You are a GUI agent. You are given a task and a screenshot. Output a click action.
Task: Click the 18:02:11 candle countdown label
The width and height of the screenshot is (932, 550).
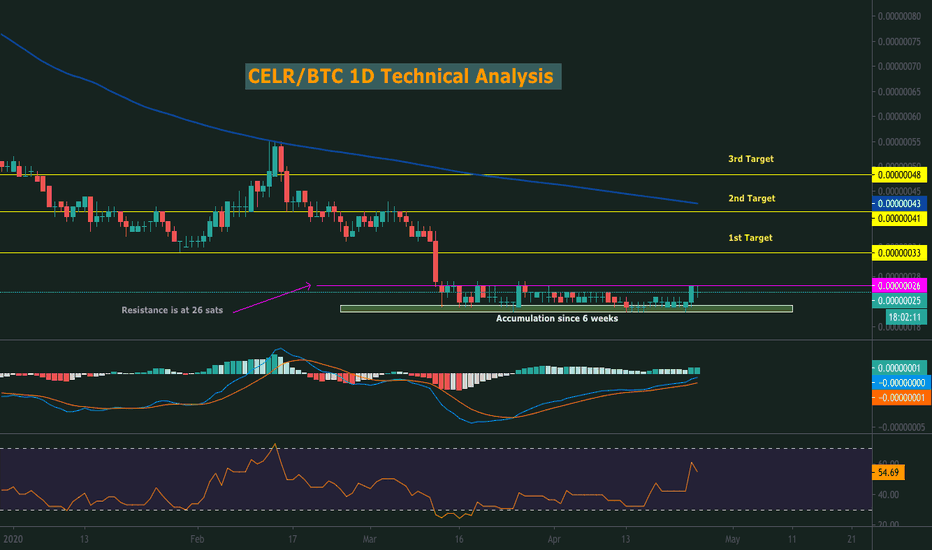(905, 317)
